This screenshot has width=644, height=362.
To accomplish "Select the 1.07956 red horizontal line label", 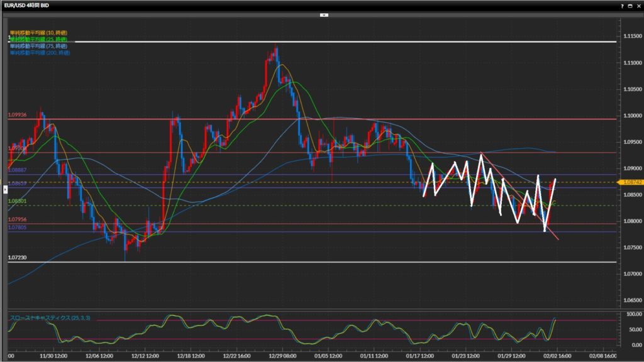I will [17, 219].
